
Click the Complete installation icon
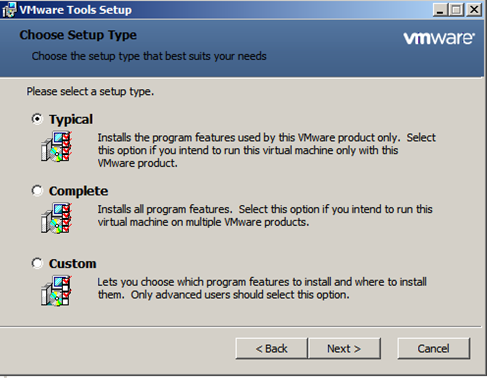click(x=57, y=218)
